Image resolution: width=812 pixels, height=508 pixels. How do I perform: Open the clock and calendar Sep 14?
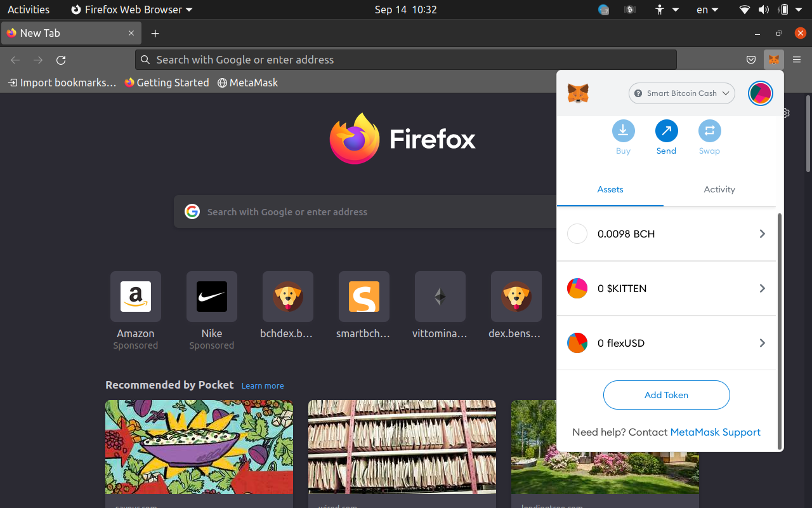tap(406, 10)
